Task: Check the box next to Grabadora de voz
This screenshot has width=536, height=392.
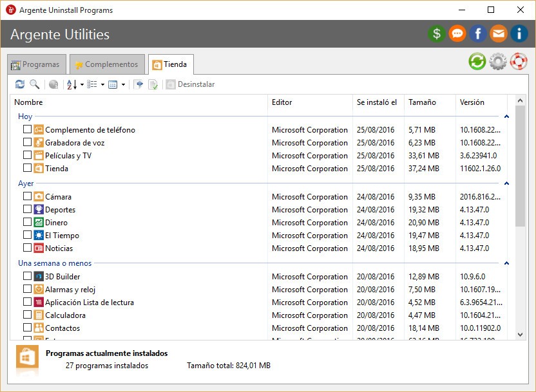Action: pos(27,142)
